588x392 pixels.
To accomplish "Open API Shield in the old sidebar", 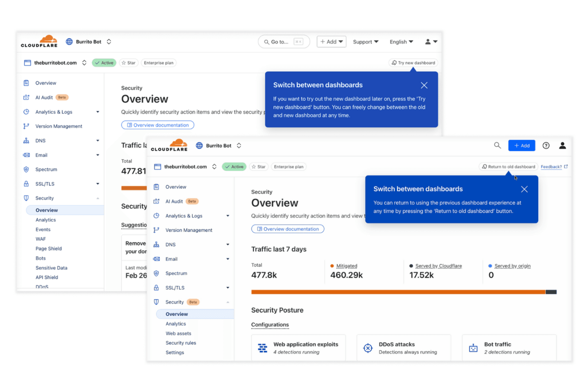I will click(46, 278).
